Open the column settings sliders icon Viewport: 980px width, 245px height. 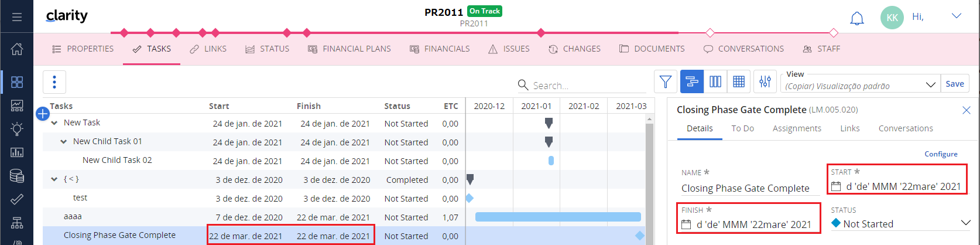tap(765, 82)
